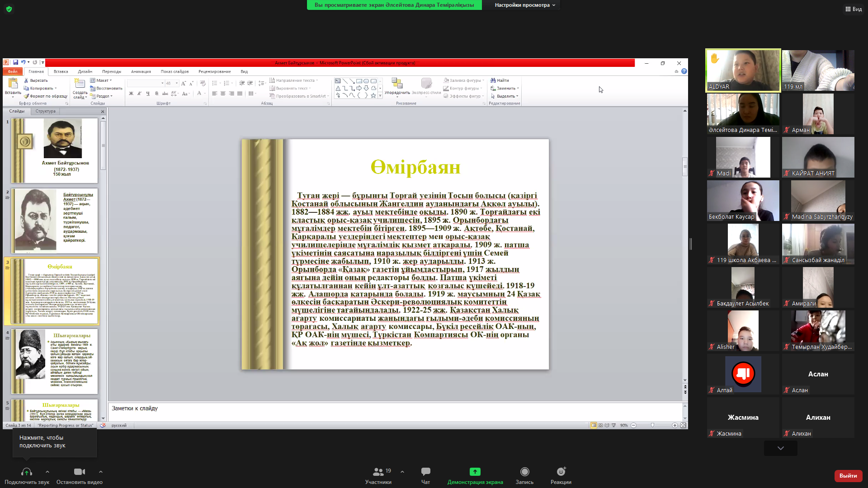Click the Join Audio headphone icon
Image resolution: width=868 pixels, height=488 pixels.
27,472
